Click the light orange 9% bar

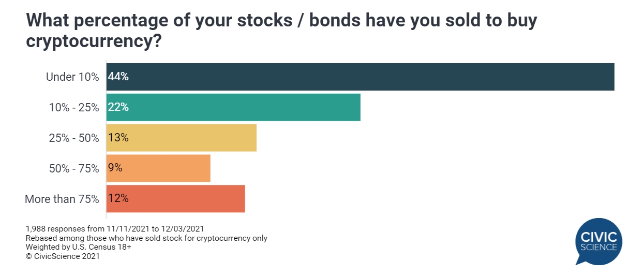(158, 168)
